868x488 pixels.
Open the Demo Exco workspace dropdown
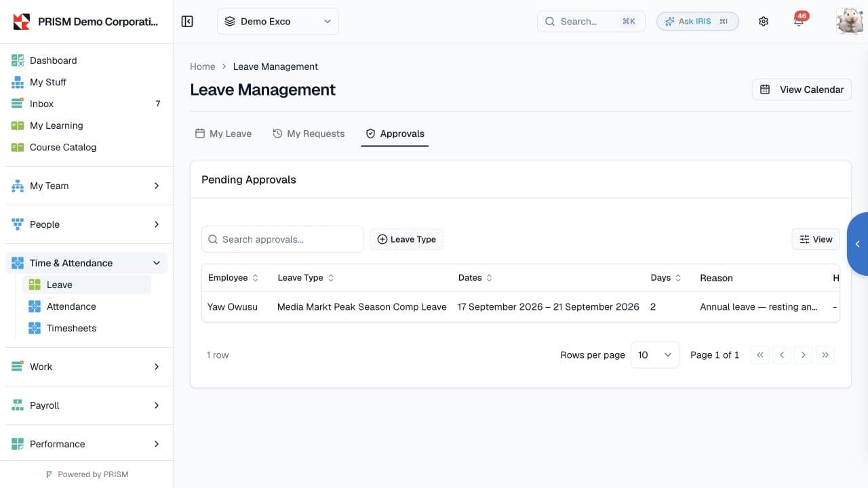tap(278, 22)
